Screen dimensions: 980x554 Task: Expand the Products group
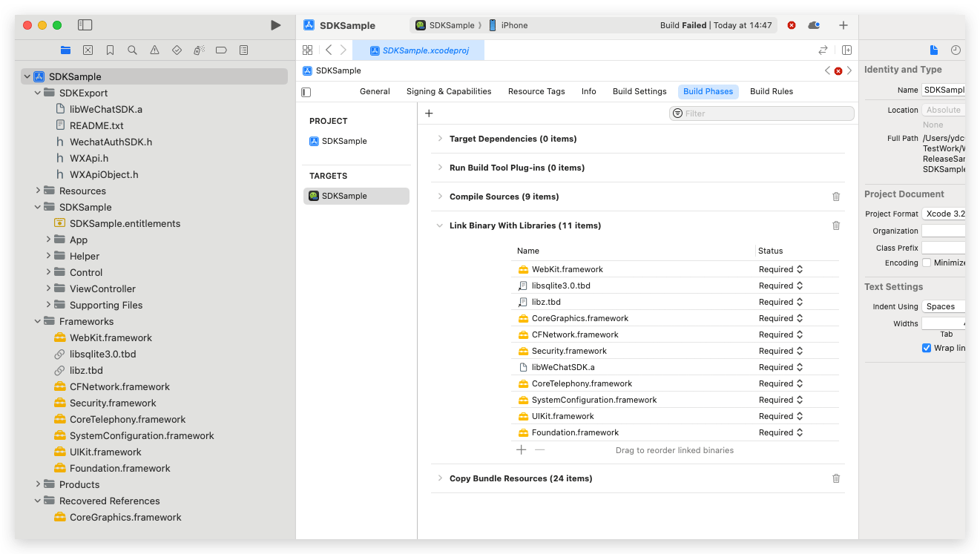tap(38, 484)
